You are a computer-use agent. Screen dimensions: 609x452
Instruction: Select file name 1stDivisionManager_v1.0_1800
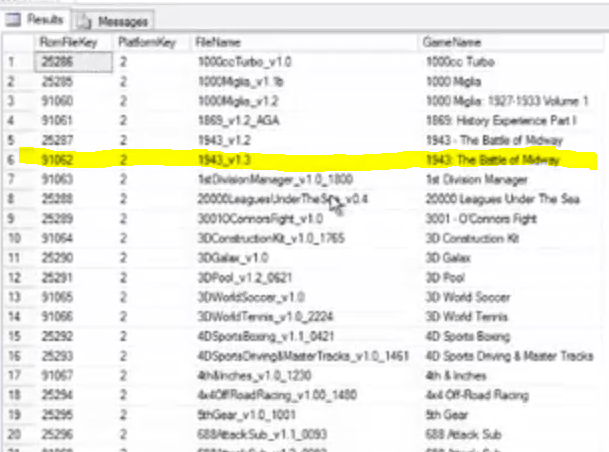pos(275,179)
